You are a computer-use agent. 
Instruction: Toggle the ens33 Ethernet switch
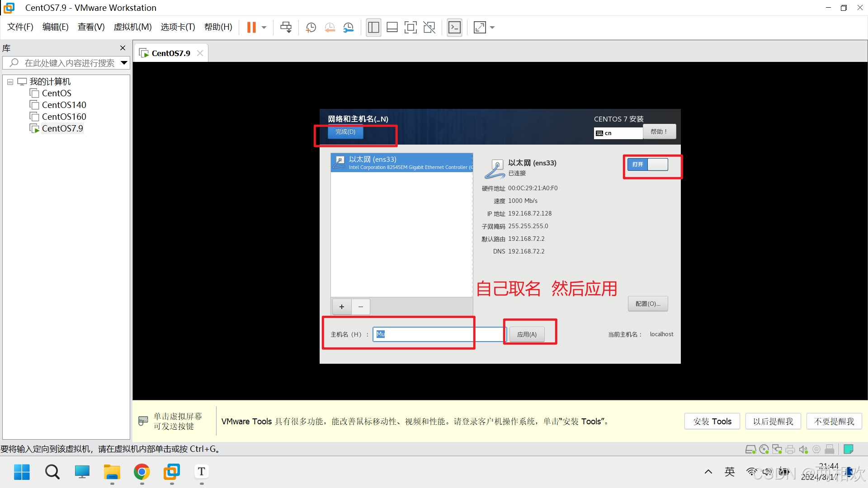click(x=648, y=164)
